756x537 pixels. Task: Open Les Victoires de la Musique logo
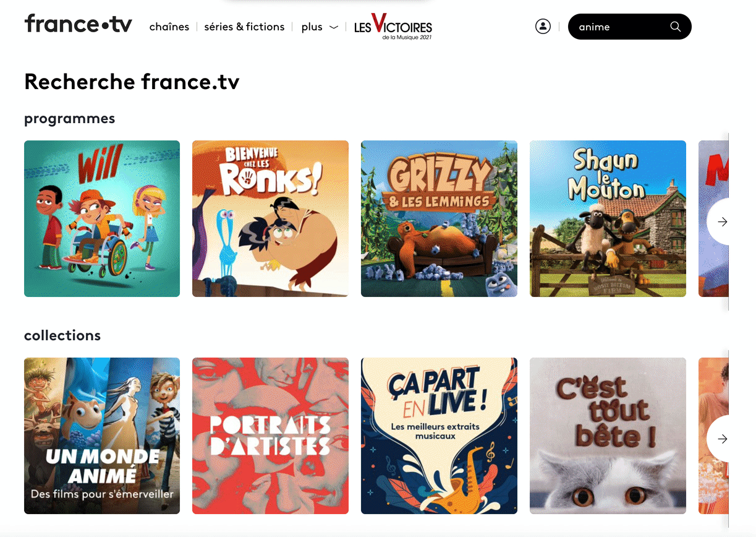tap(393, 27)
